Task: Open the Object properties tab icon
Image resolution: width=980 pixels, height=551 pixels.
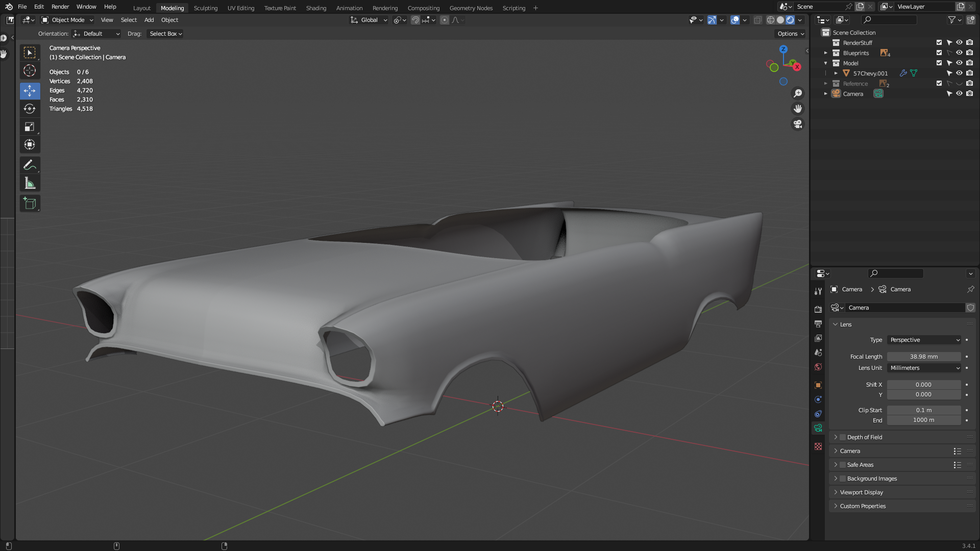Action: point(818,385)
